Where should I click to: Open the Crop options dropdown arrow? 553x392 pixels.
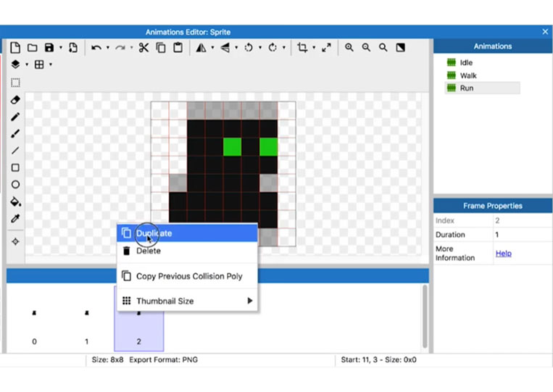point(314,48)
